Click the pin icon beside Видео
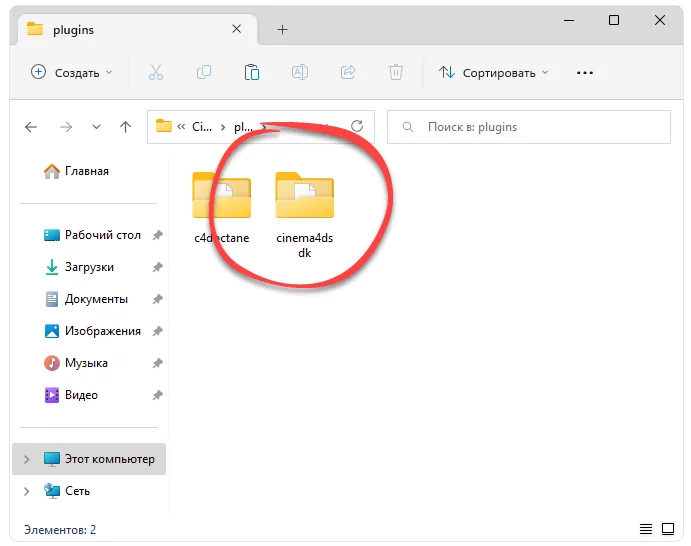 [x=157, y=395]
